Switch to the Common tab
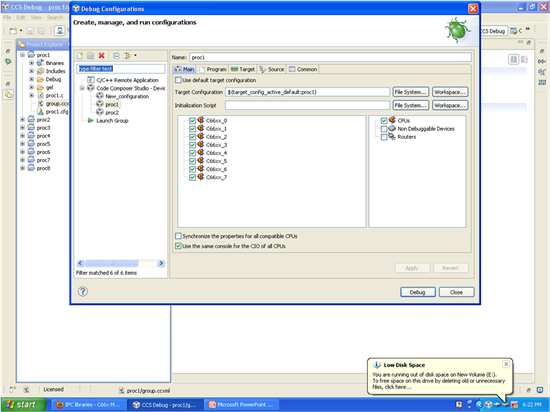This screenshot has height=412, width=550. (x=303, y=69)
